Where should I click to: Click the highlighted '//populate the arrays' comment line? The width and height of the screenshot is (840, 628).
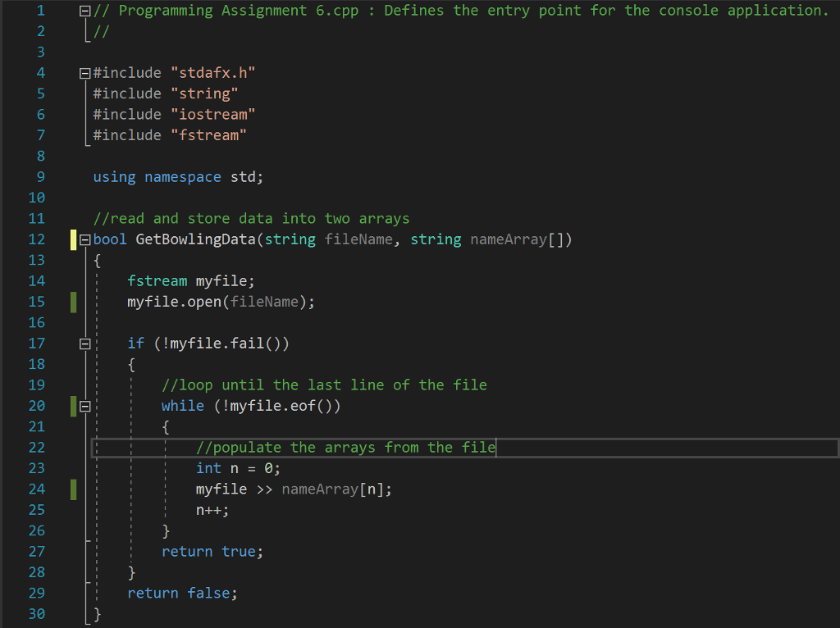click(x=345, y=447)
